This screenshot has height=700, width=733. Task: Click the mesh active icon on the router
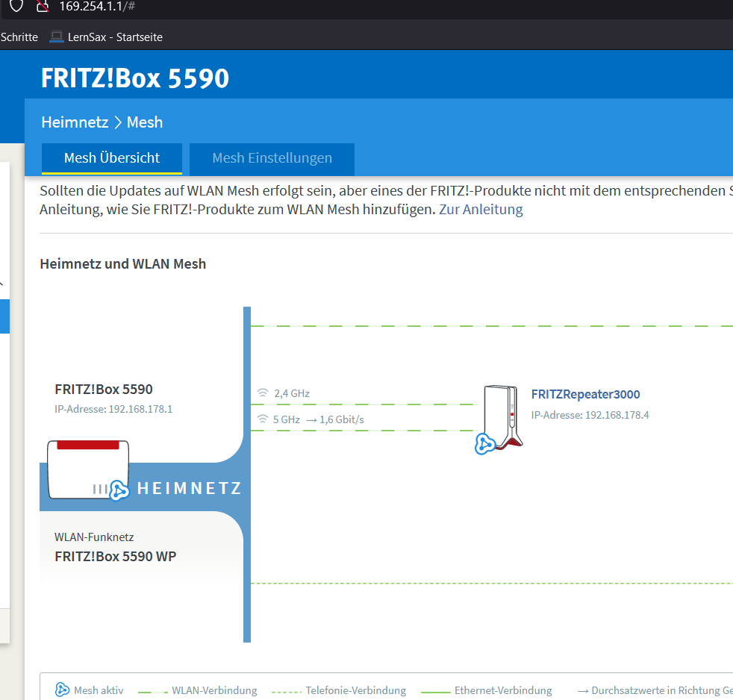(x=119, y=490)
